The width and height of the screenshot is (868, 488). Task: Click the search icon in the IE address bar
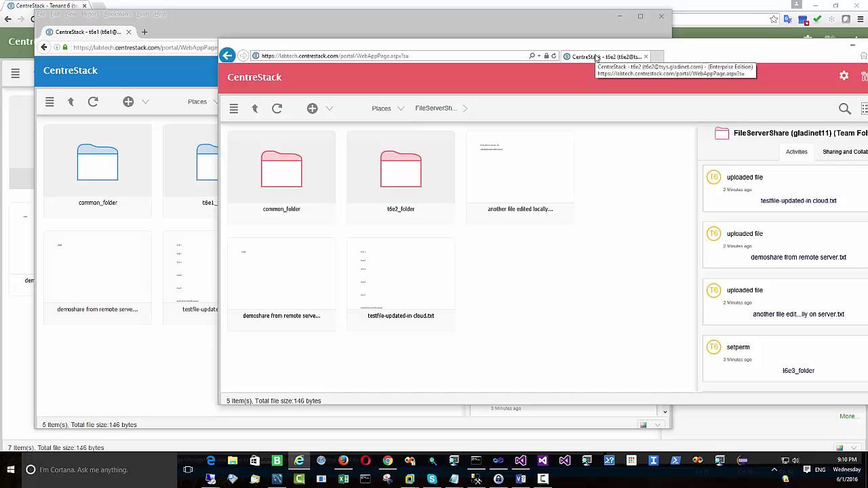(532, 56)
